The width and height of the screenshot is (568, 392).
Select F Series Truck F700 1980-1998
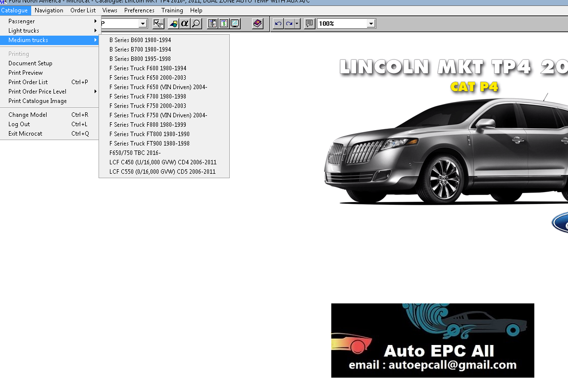164,97
